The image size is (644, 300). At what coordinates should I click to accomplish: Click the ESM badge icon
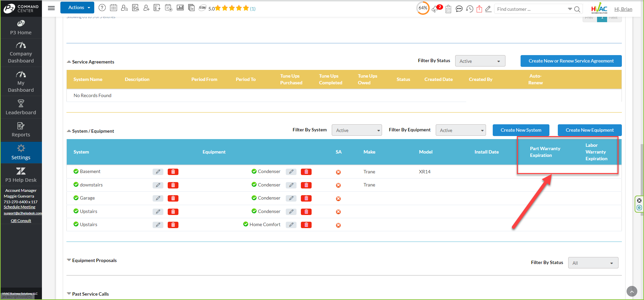pyautogui.click(x=202, y=8)
